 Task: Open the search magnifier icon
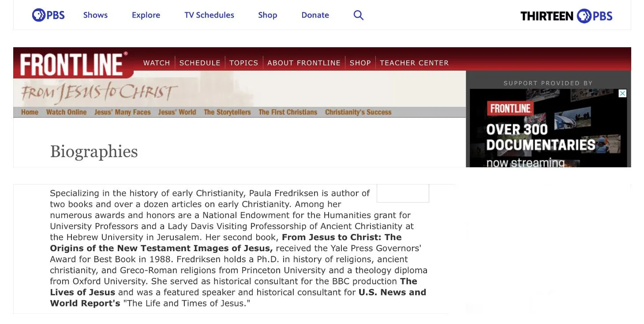pos(359,15)
